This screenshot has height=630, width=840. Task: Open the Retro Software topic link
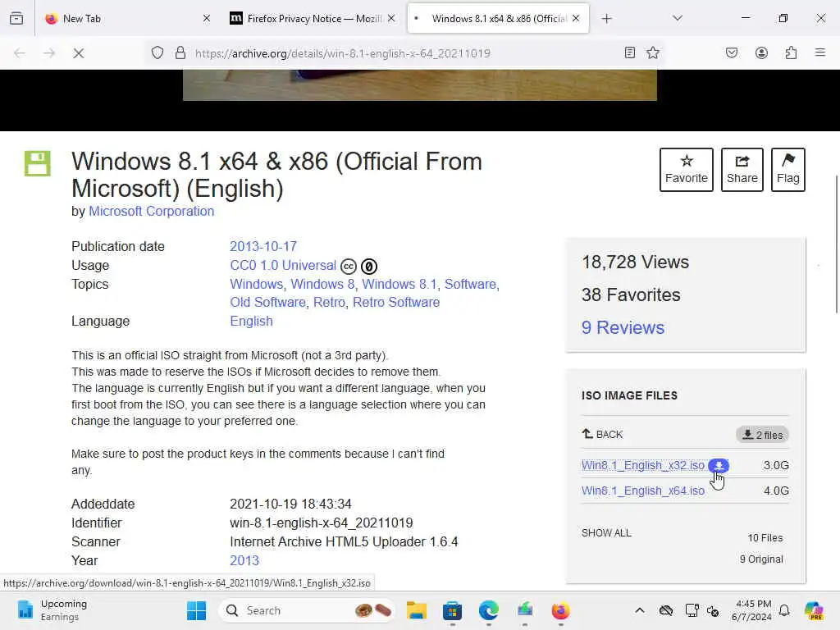[396, 303]
